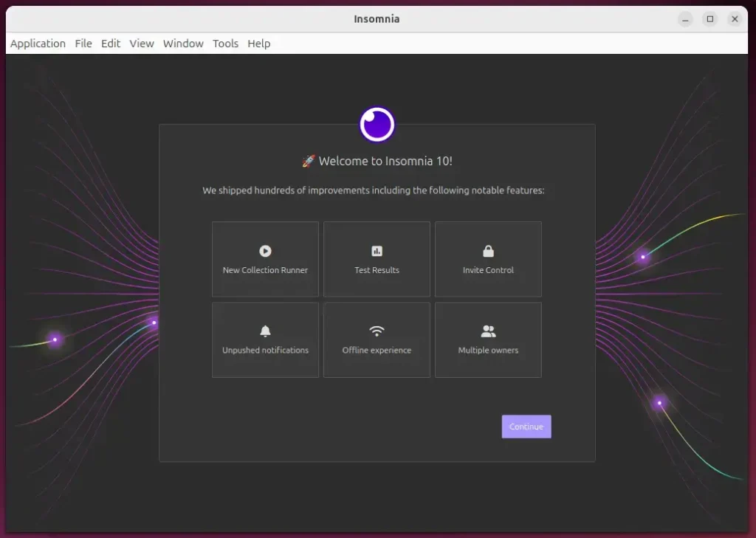Close the Insomnia window

735,19
